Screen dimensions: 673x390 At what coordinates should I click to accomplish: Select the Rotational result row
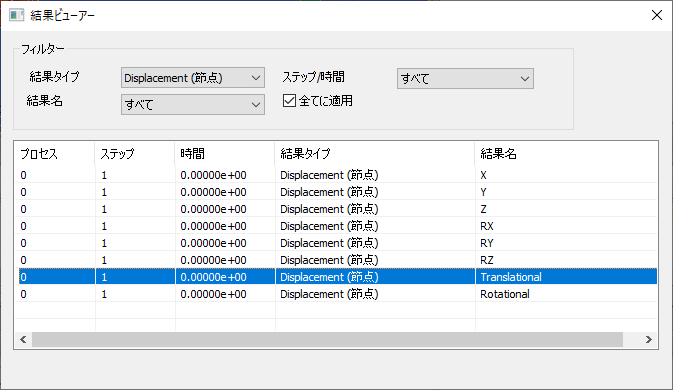(x=336, y=294)
